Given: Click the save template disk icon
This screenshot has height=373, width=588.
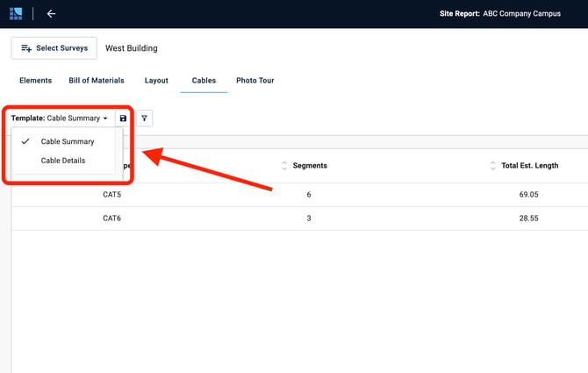Looking at the screenshot, I should pyautogui.click(x=123, y=118).
